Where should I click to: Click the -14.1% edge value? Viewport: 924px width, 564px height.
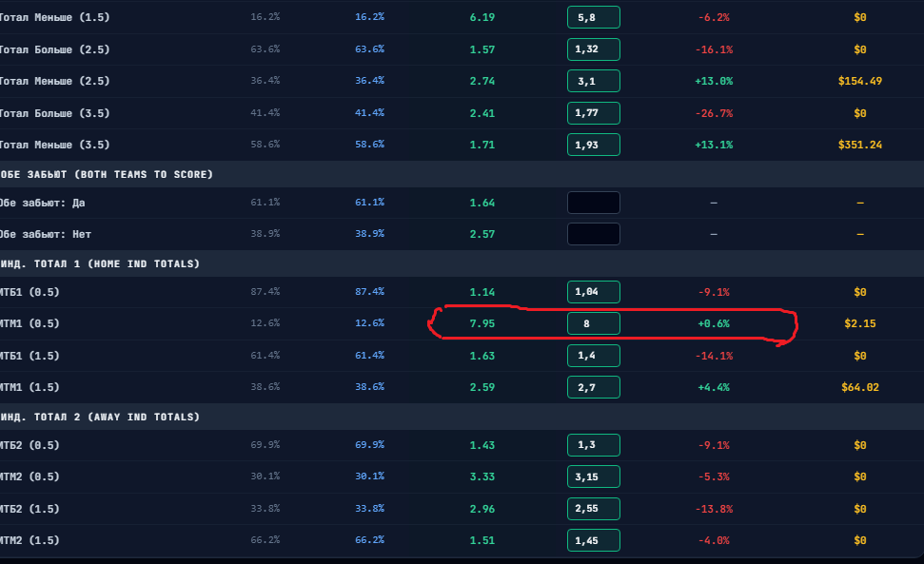click(714, 356)
